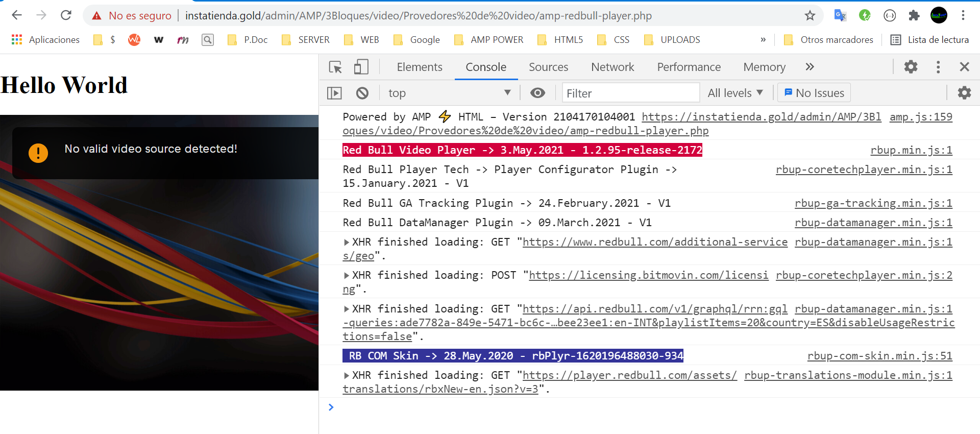Viewport: 980px width, 434px height.
Task: Open the green lightning extension
Action: 865,15
